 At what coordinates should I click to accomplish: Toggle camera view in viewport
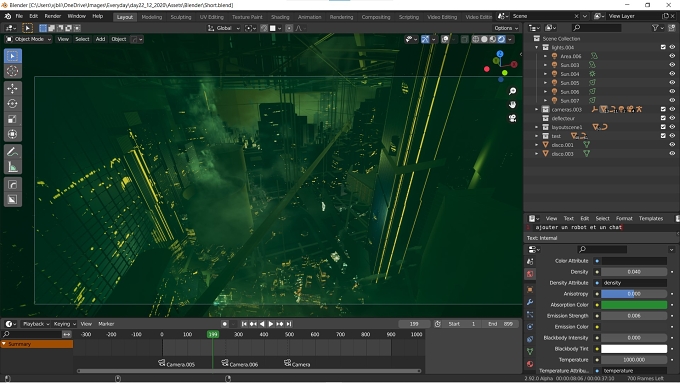pyautogui.click(x=513, y=118)
